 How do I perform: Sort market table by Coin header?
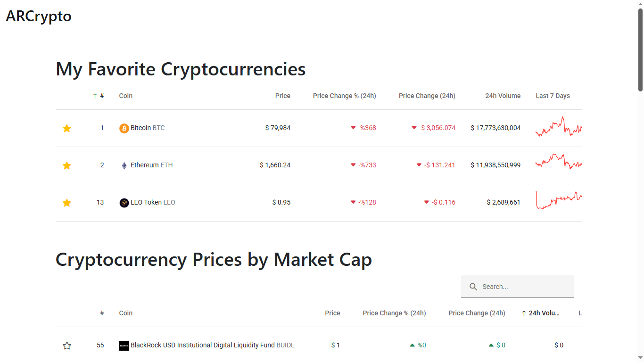[x=126, y=313]
